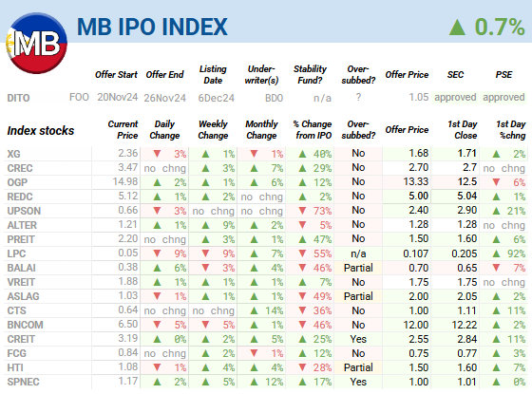This screenshot has width=532, height=394.
Task: Click REDC's offer price 5.00
Action: (419, 196)
